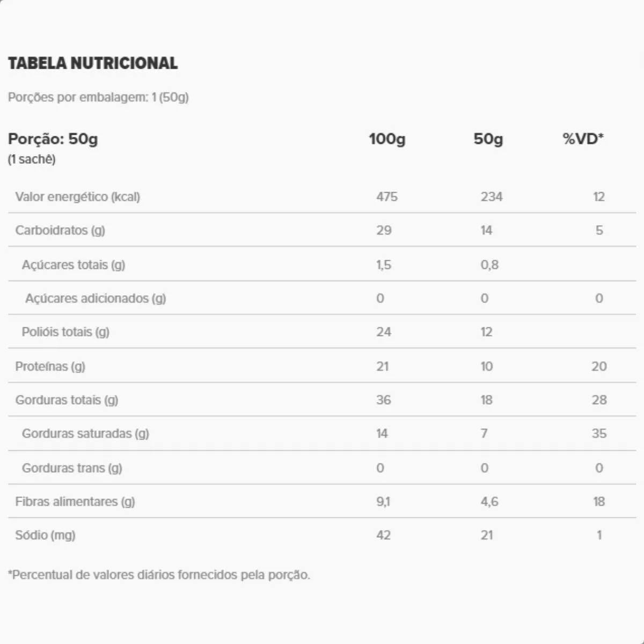
Task: Click the 475 energy value per 100g
Action: pos(386,196)
